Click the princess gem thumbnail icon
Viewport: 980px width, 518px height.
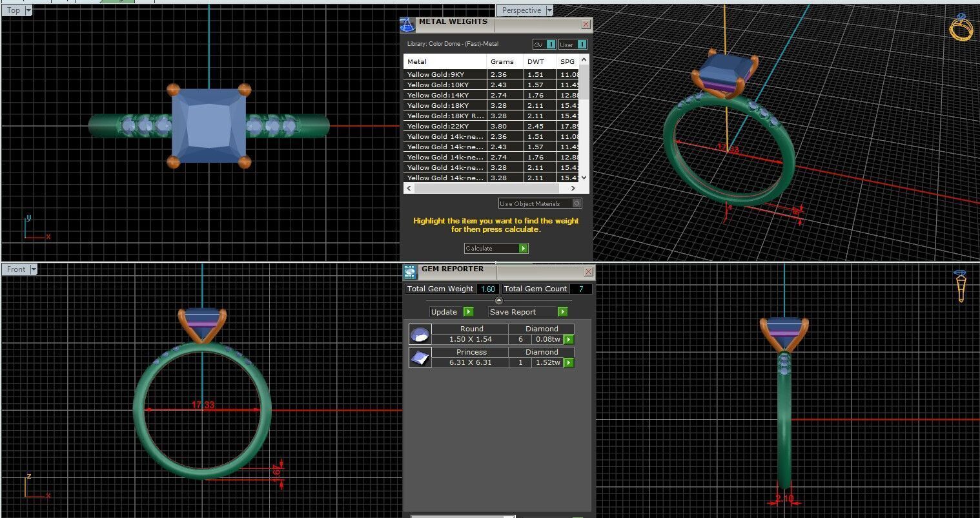tap(420, 357)
